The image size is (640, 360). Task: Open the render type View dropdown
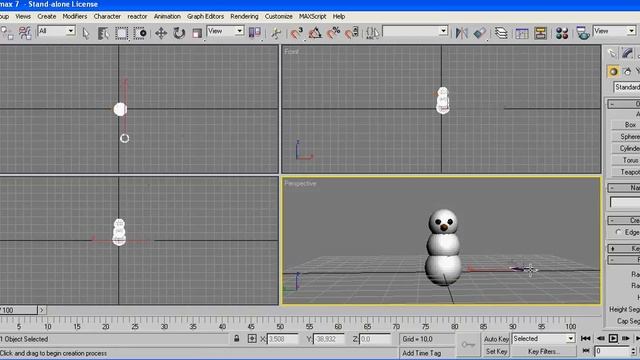click(x=614, y=31)
